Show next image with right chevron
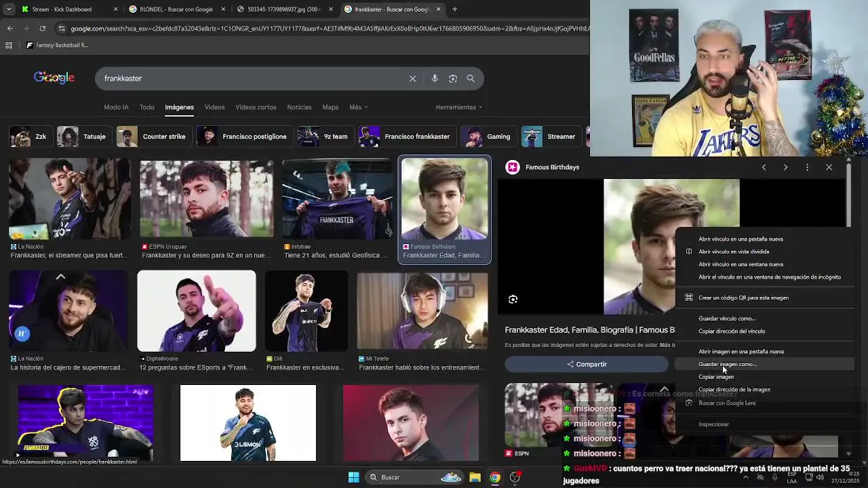Screen dimensions: 868x488 [x=785, y=167]
